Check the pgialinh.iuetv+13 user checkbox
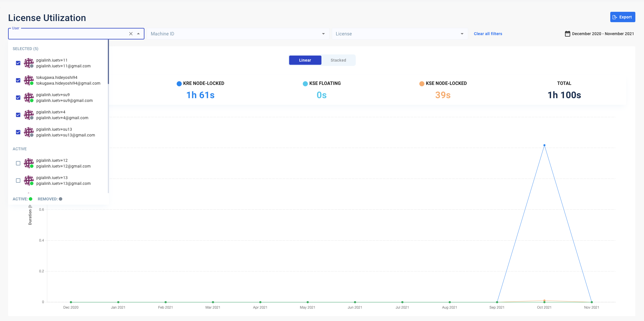This screenshot has width=644, height=321. [18, 181]
